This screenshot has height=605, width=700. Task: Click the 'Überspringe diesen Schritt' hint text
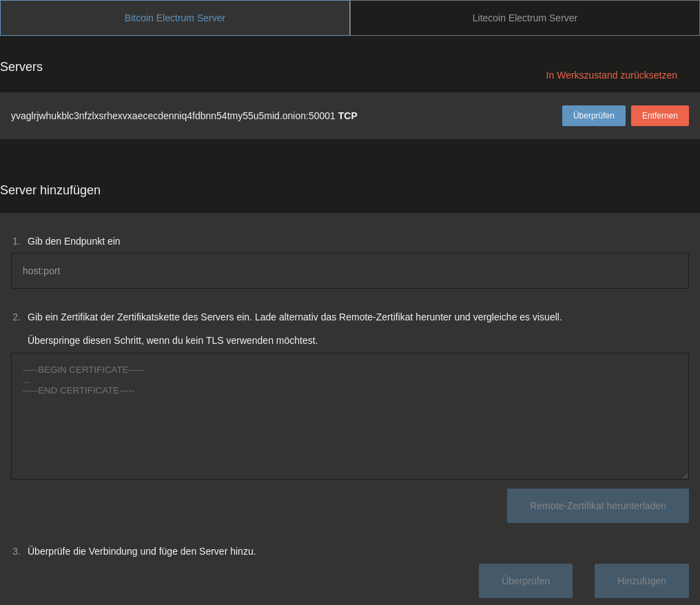(x=172, y=340)
